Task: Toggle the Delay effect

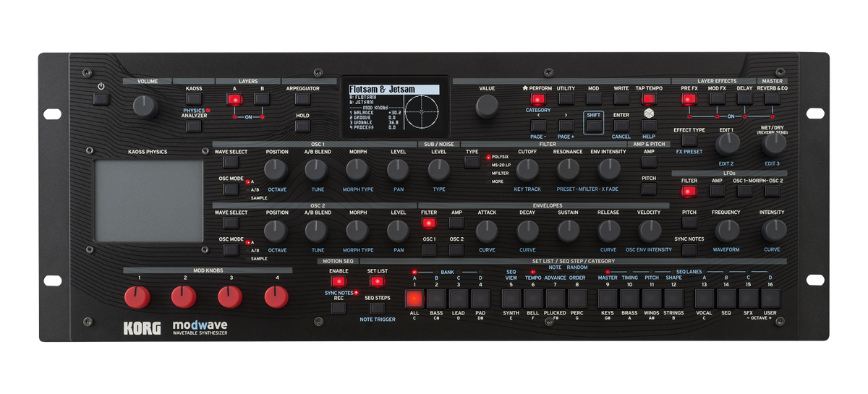Action: [745, 98]
